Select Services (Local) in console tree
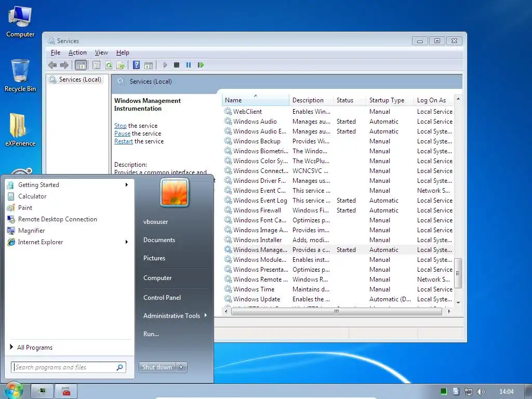Image resolution: width=532 pixels, height=399 pixels. (x=76, y=79)
